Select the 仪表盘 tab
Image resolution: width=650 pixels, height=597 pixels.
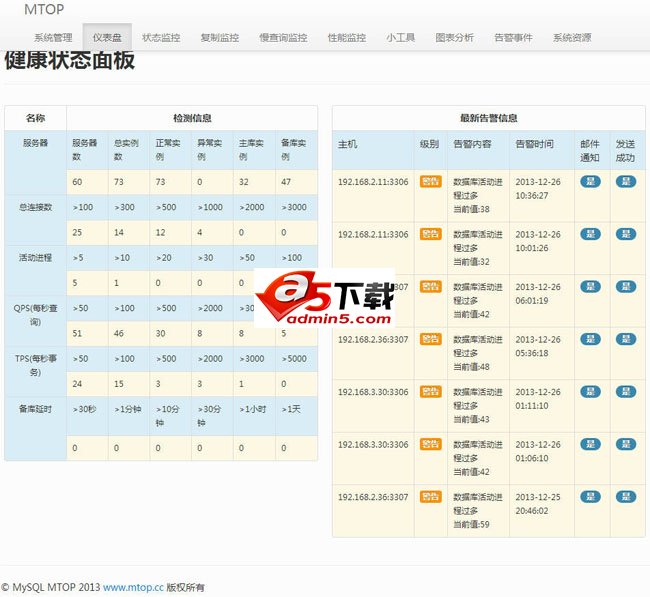coord(107,37)
